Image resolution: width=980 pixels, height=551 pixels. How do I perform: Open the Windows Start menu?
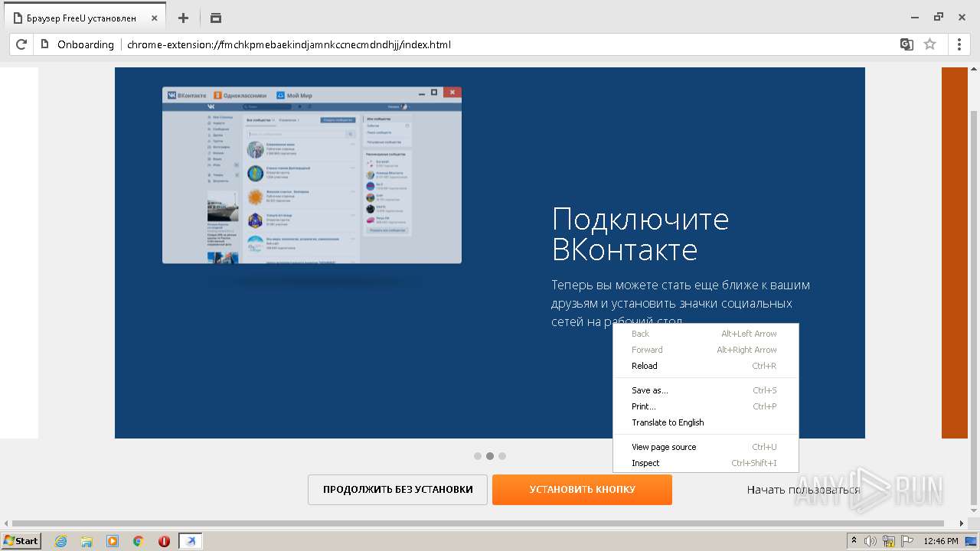[21, 541]
